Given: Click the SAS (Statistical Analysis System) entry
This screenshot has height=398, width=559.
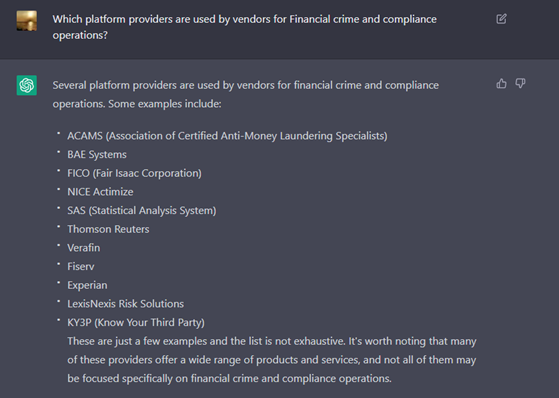Looking at the screenshot, I should (142, 210).
